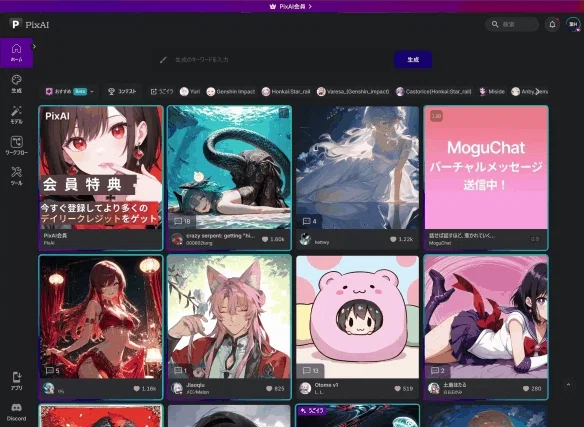This screenshot has width=584, height=427.
Task: Select the Miside tag
Action: coord(492,92)
